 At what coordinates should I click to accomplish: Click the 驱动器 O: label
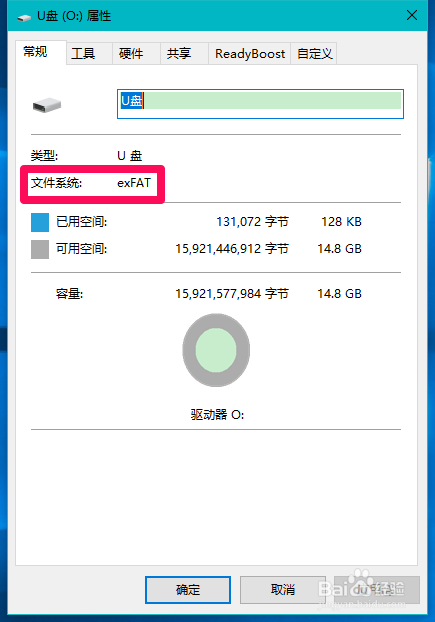point(217,415)
